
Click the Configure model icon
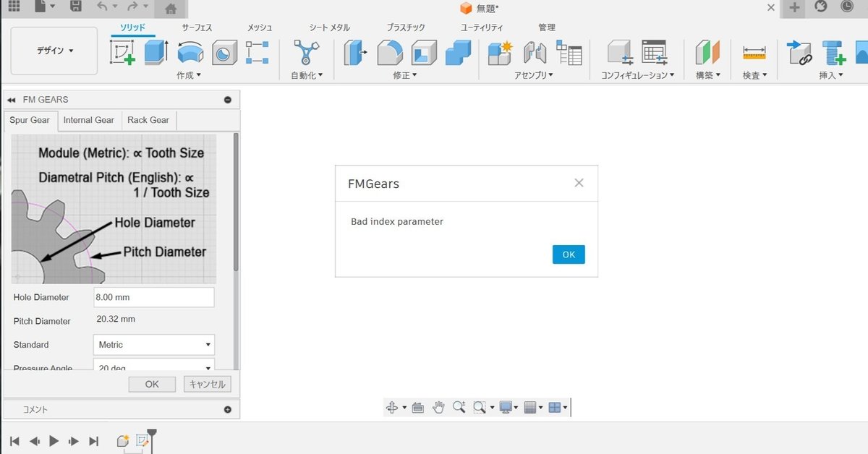click(620, 53)
